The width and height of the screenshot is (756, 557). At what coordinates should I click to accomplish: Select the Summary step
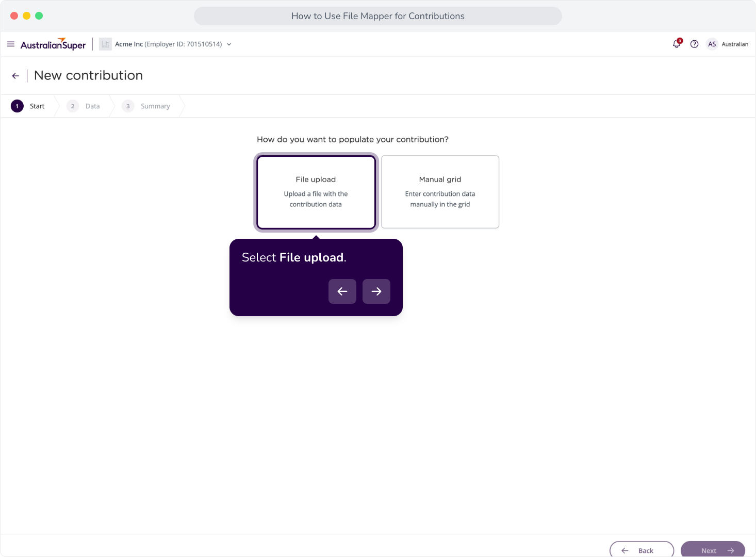pyautogui.click(x=146, y=106)
